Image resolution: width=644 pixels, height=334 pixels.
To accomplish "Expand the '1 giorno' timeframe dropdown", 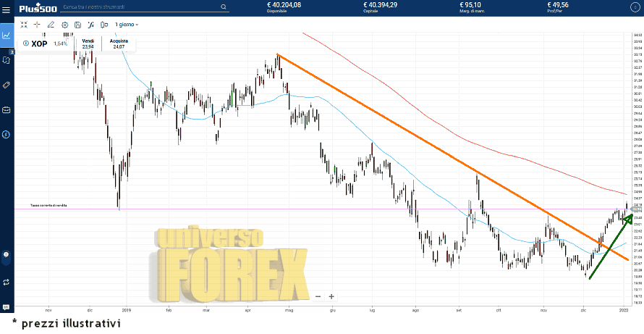I will coord(127,25).
